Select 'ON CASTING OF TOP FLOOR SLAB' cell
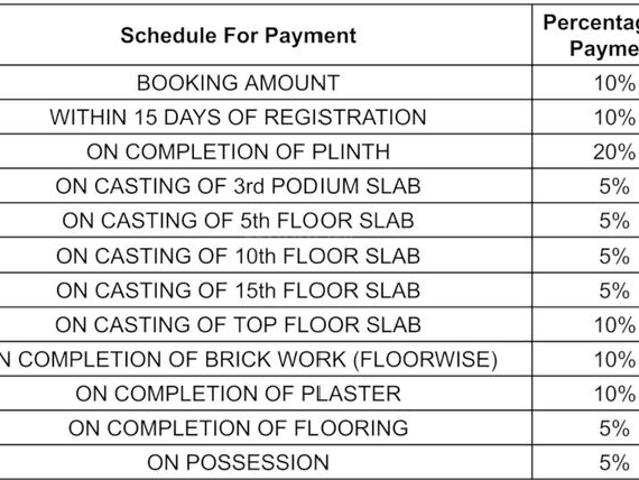The image size is (639, 480). (x=238, y=325)
